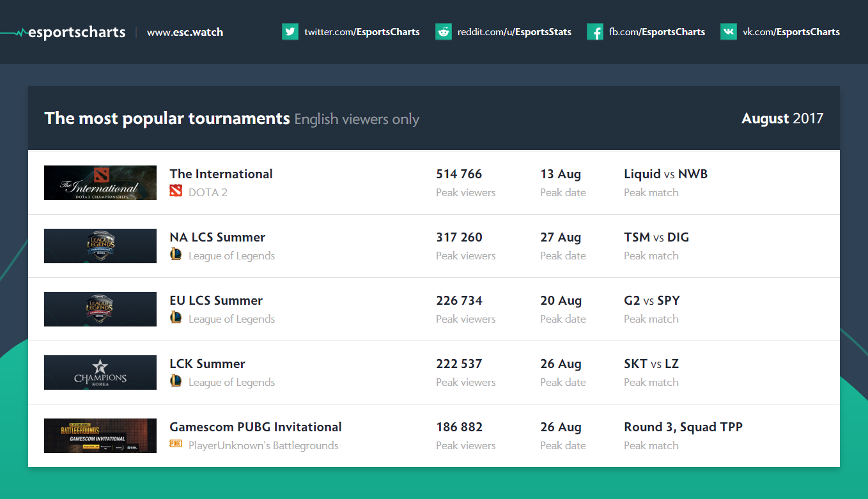
Task: Click the G2 vs SPY peak match
Action: click(652, 300)
